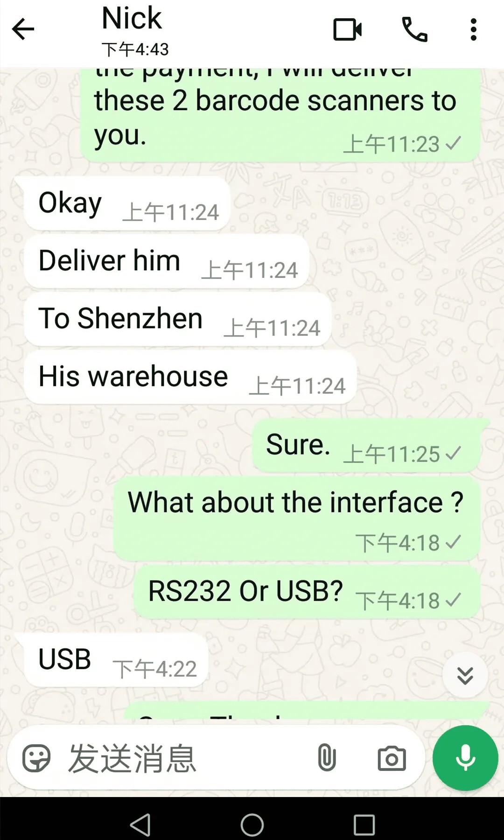Focus the message input field
504x840 pixels.
pyautogui.click(x=187, y=758)
